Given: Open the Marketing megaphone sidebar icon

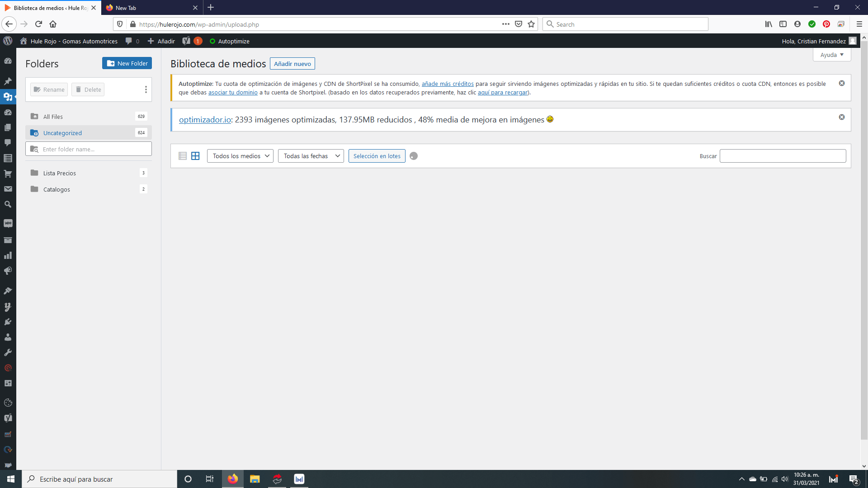Looking at the screenshot, I should pyautogui.click(x=8, y=271).
